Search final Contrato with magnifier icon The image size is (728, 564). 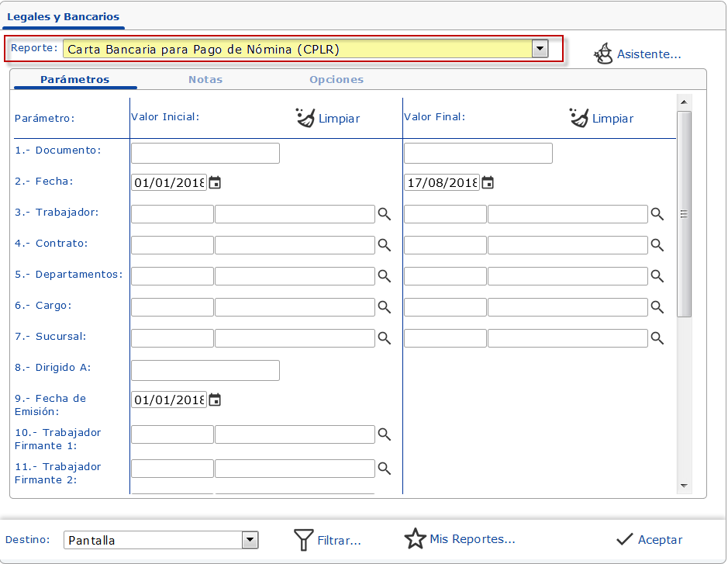(657, 245)
